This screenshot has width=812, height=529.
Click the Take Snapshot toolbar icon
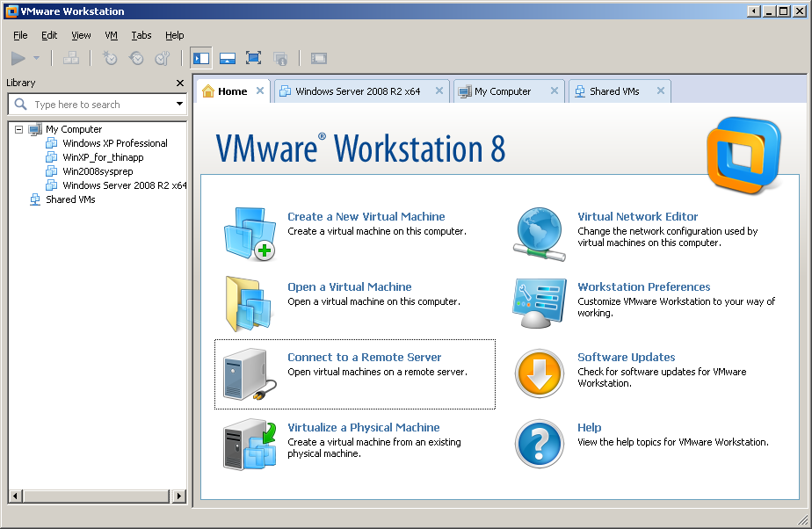[110, 59]
